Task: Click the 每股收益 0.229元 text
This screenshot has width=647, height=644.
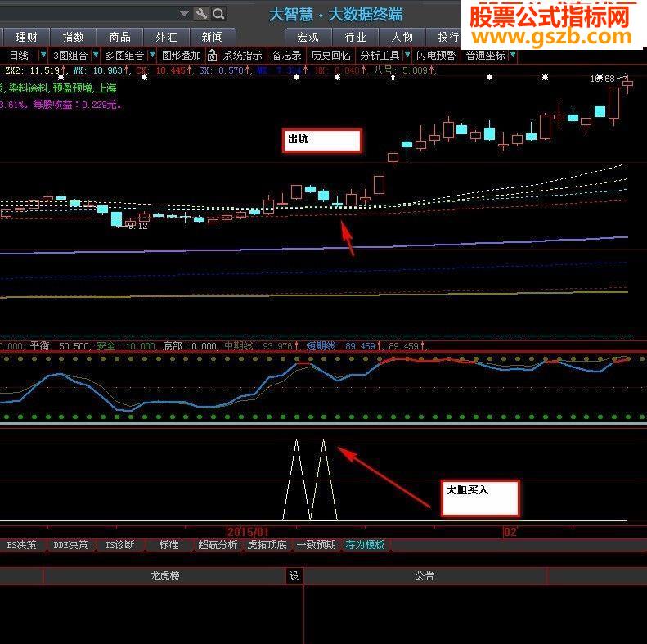Action: [x=77, y=105]
